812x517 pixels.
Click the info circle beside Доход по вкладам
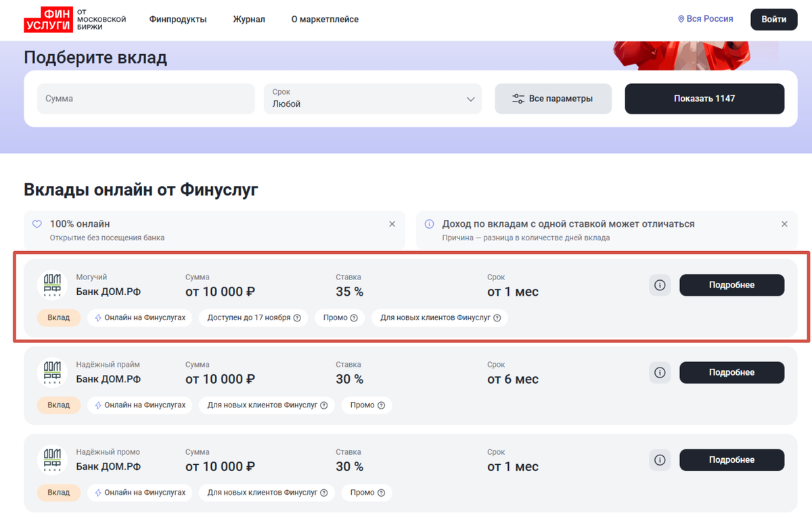point(429,224)
